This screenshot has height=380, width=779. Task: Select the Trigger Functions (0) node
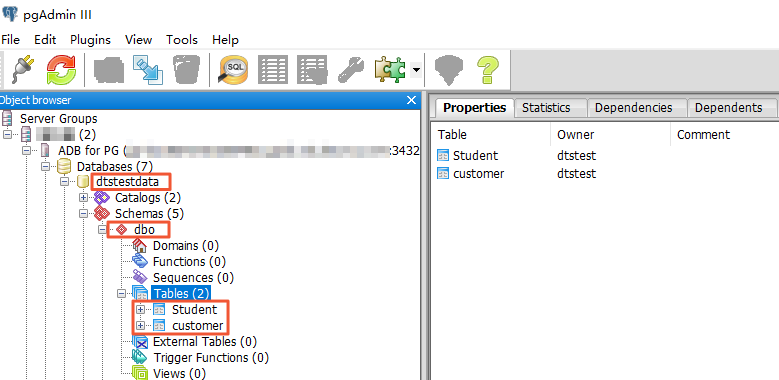point(211,358)
